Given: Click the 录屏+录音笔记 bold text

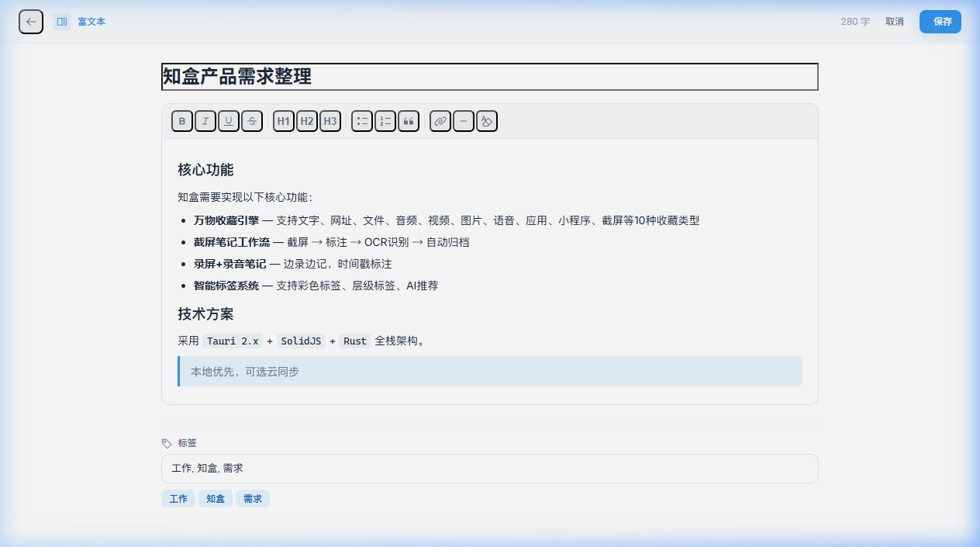Looking at the screenshot, I should pyautogui.click(x=229, y=264).
